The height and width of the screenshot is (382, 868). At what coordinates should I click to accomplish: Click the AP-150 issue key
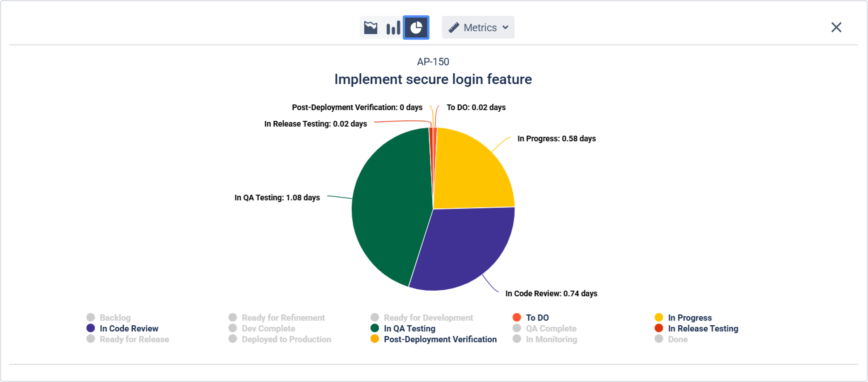pyautogui.click(x=433, y=62)
